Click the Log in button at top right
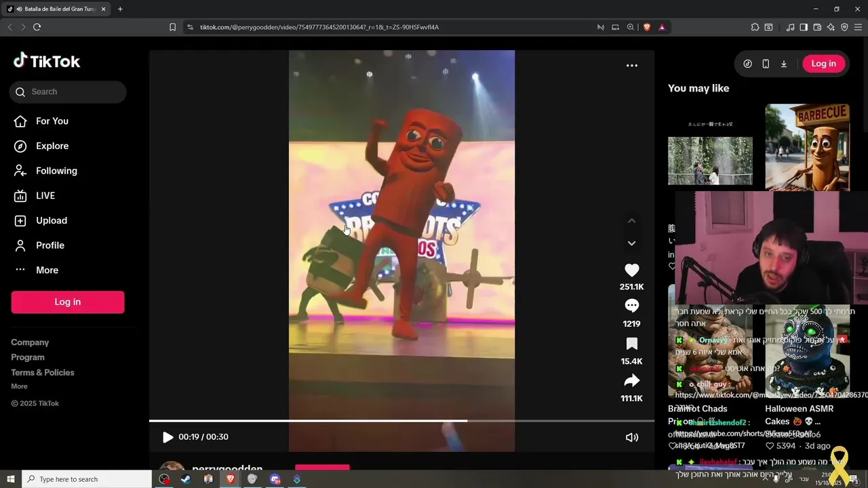The height and width of the screenshot is (488, 868). 823,64
